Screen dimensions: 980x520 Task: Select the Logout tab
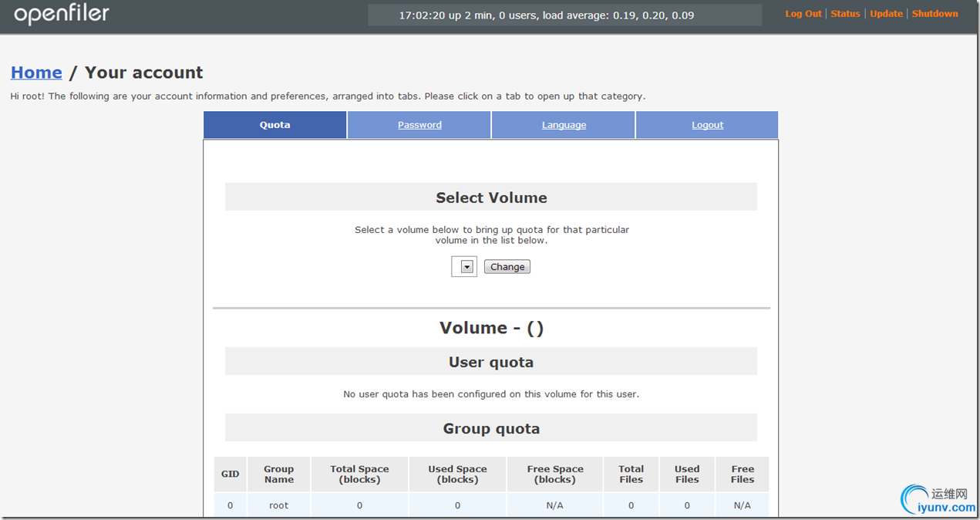707,125
